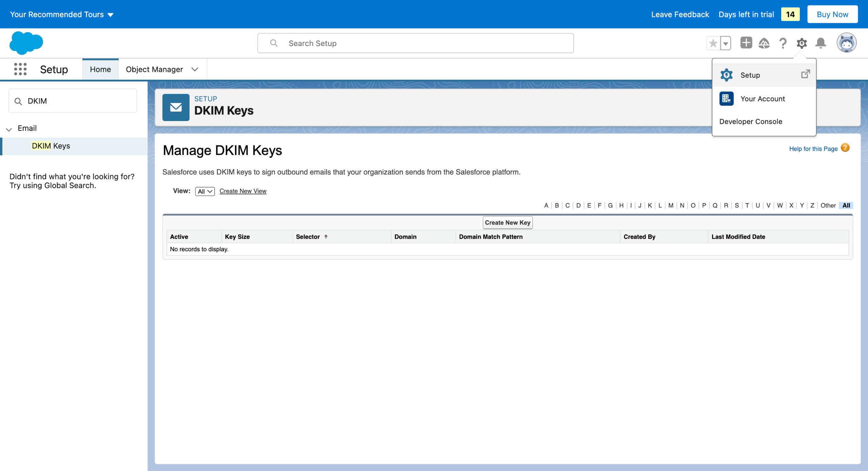Click the DKIM Keys envelope icon
Image resolution: width=868 pixels, height=471 pixels.
pyautogui.click(x=176, y=107)
